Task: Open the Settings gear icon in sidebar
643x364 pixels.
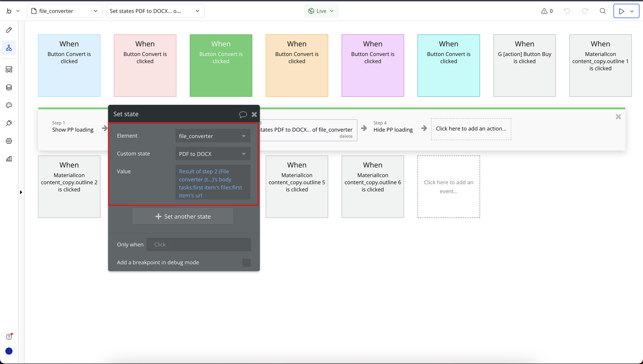Action: pyautogui.click(x=9, y=141)
